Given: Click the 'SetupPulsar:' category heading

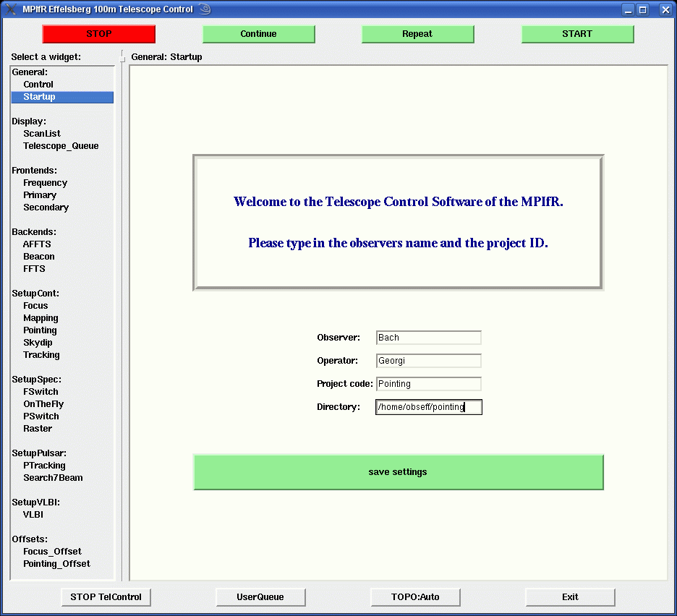Looking at the screenshot, I should tap(39, 453).
